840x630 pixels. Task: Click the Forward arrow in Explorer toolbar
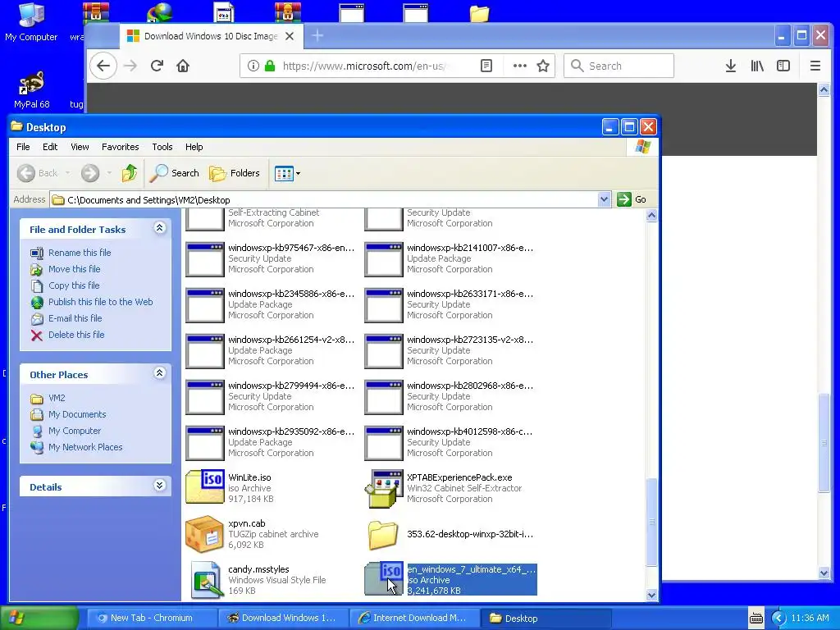[x=90, y=173]
